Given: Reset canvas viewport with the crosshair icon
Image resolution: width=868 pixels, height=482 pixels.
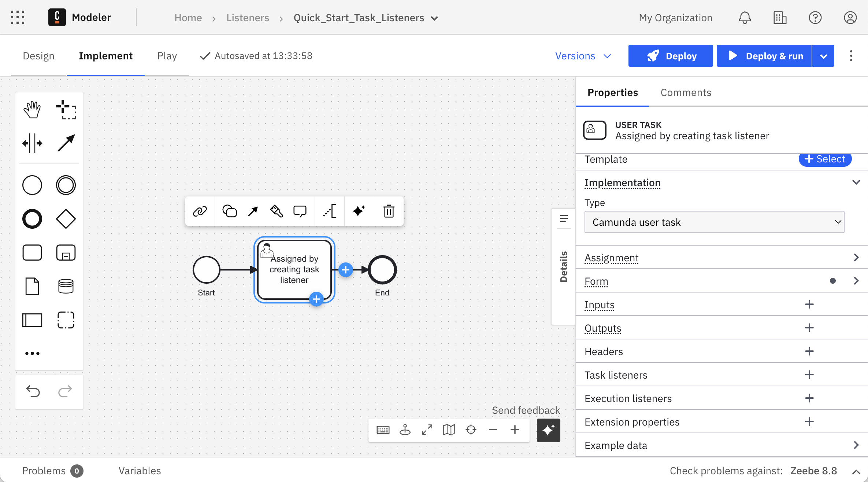Looking at the screenshot, I should tap(471, 430).
